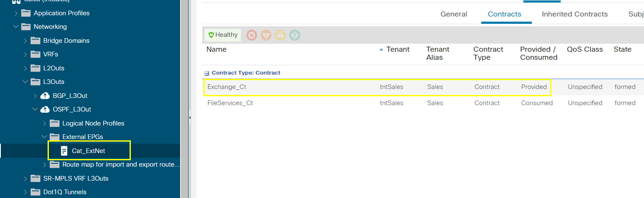Click the minor faults yellow icon
644x198 pixels.
click(x=280, y=35)
